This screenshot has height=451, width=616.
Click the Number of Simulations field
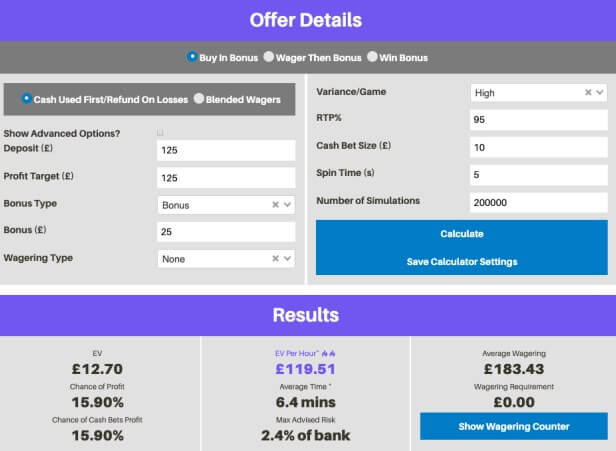[x=538, y=201]
